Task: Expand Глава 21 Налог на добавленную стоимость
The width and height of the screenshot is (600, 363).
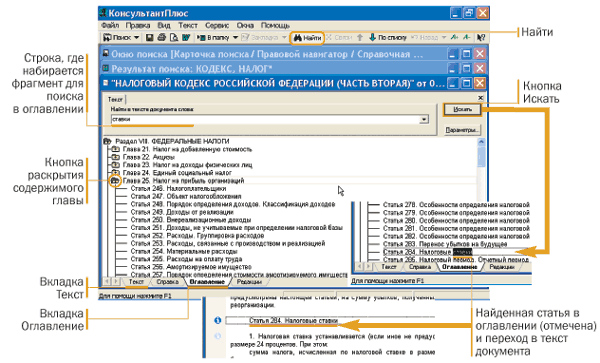Action: 115,149
